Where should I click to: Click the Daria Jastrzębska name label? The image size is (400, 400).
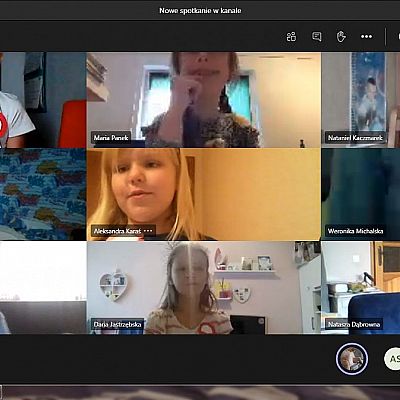click(x=117, y=324)
